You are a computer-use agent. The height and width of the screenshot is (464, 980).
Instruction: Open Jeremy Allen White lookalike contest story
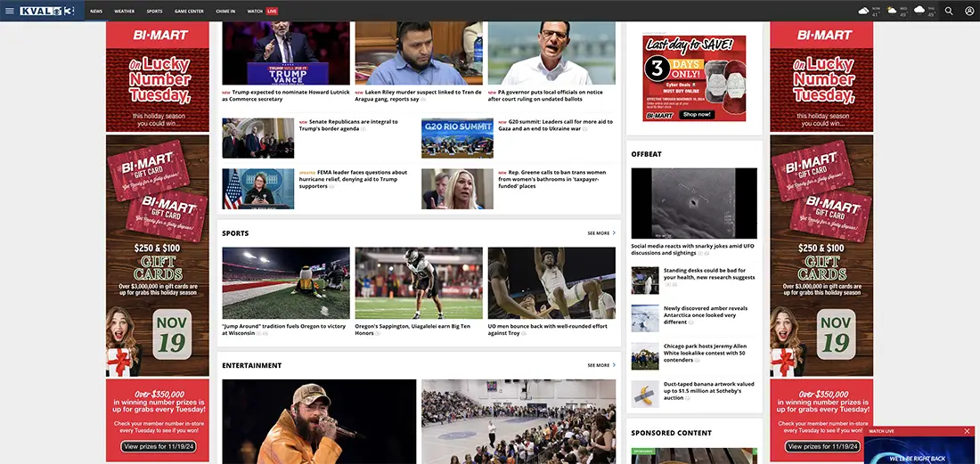tap(705, 353)
